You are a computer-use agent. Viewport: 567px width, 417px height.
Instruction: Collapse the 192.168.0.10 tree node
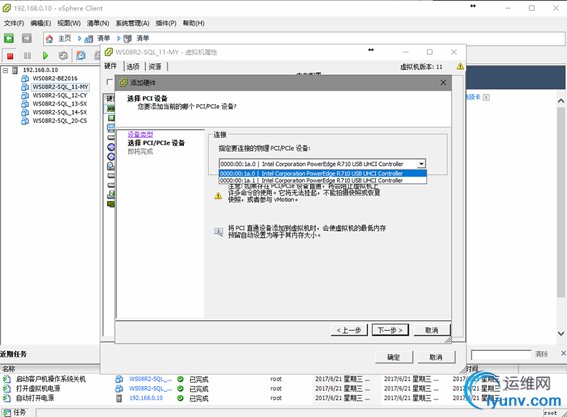coord(5,70)
